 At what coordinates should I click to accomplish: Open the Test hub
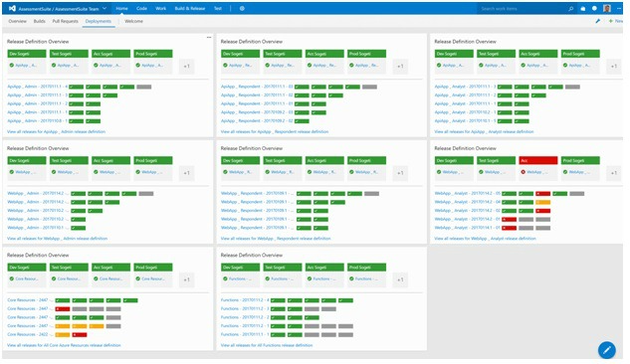coord(218,8)
